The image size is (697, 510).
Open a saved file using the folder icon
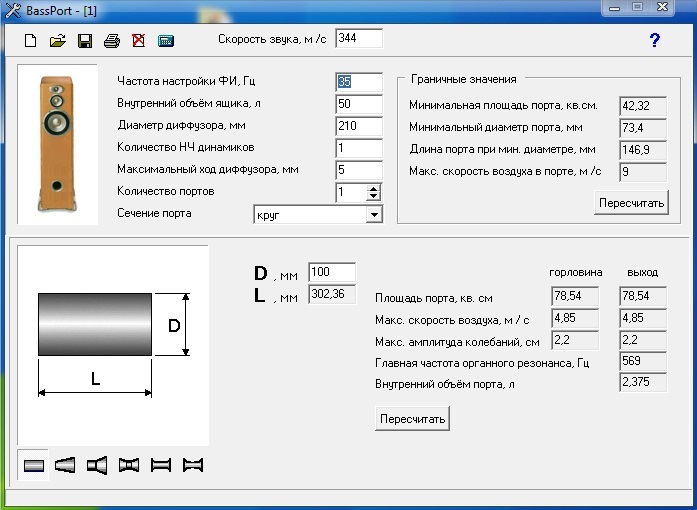(x=58, y=41)
